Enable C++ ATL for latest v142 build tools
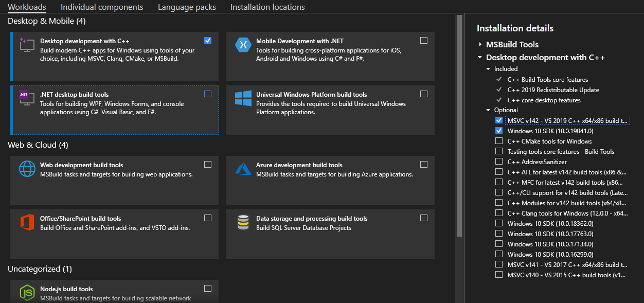 tap(499, 172)
